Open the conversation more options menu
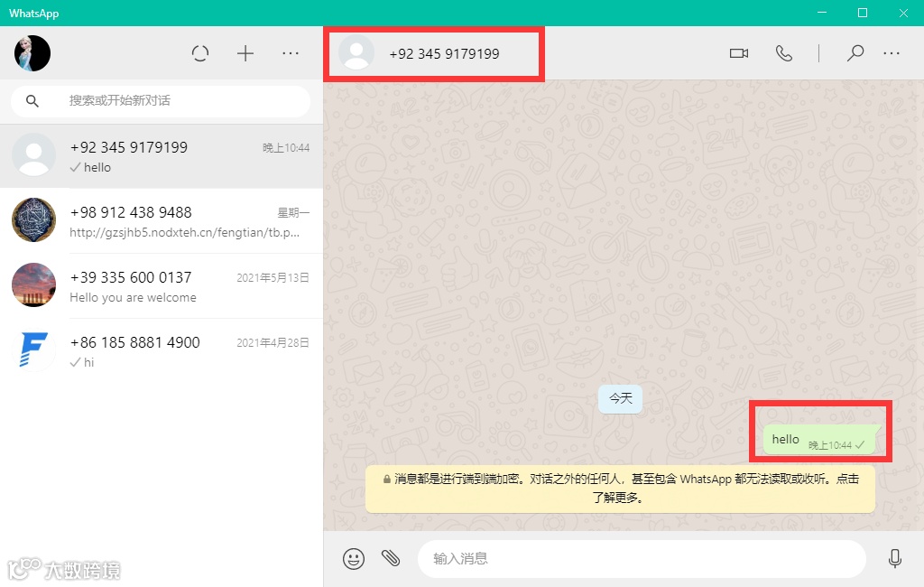This screenshot has height=587, width=924. (x=892, y=53)
